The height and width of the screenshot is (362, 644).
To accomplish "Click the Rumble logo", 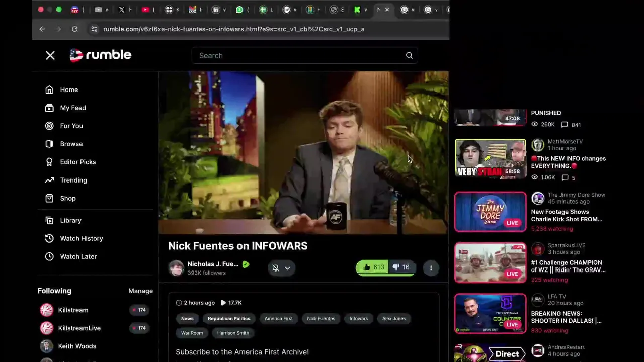I will pos(101,55).
